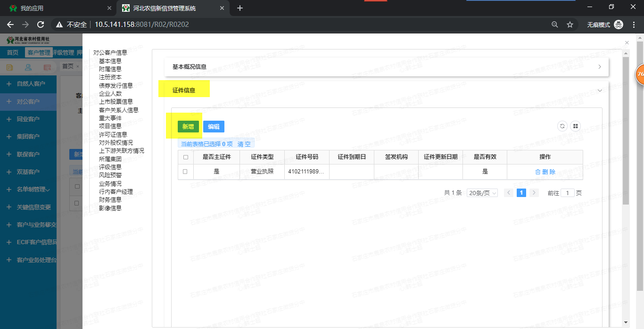Collapse the 证件信息 section
Image resolution: width=644 pixels, height=329 pixels.
600,90
